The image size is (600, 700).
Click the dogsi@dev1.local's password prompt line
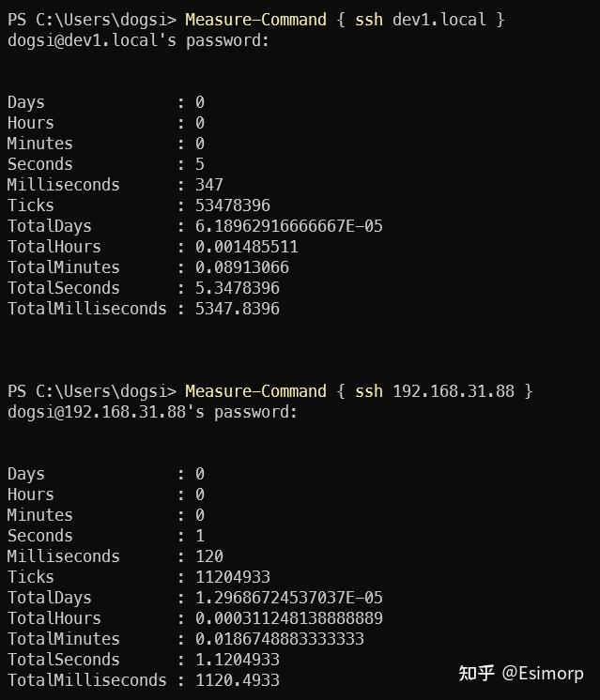pos(139,40)
